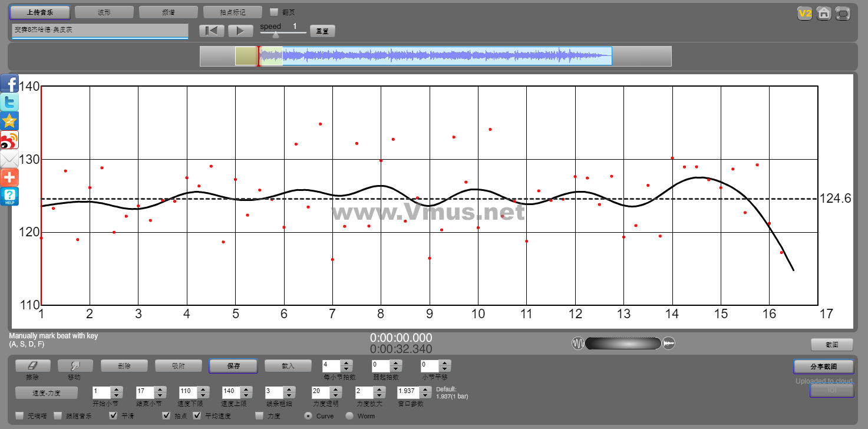868x429 pixels.
Task: Enable the 翻页 page-turn checkbox
Action: pos(273,12)
